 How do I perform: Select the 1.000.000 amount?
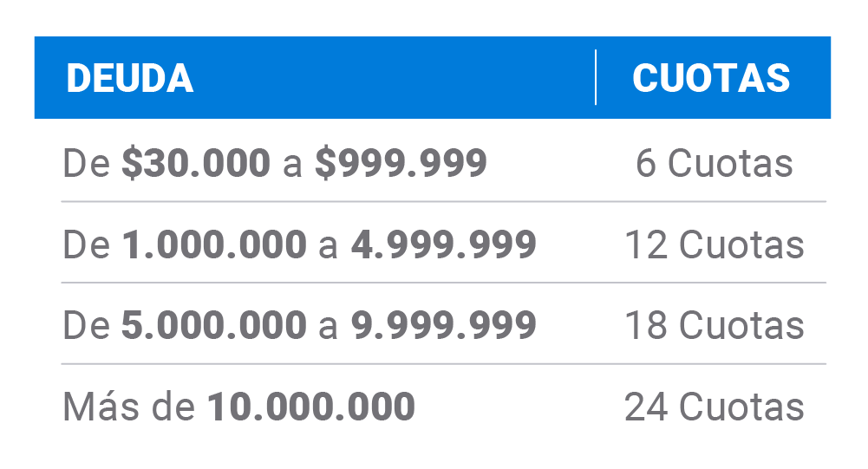214,245
